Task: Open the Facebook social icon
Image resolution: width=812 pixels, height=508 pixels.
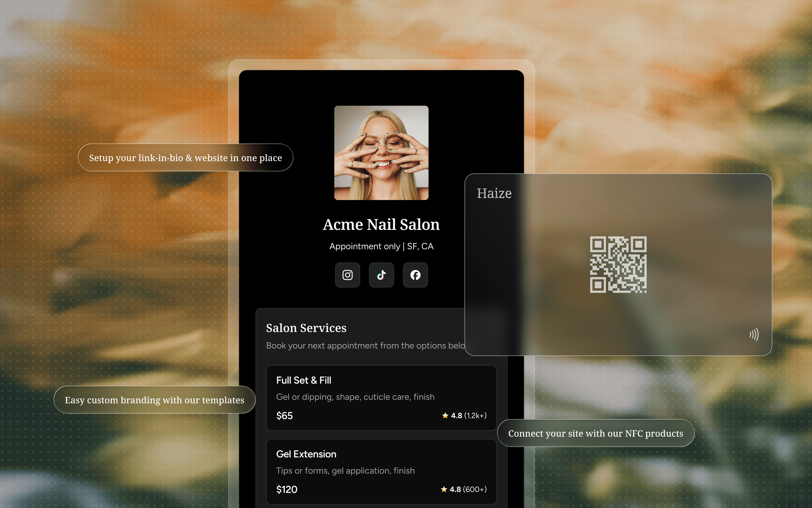Action: coord(415,275)
